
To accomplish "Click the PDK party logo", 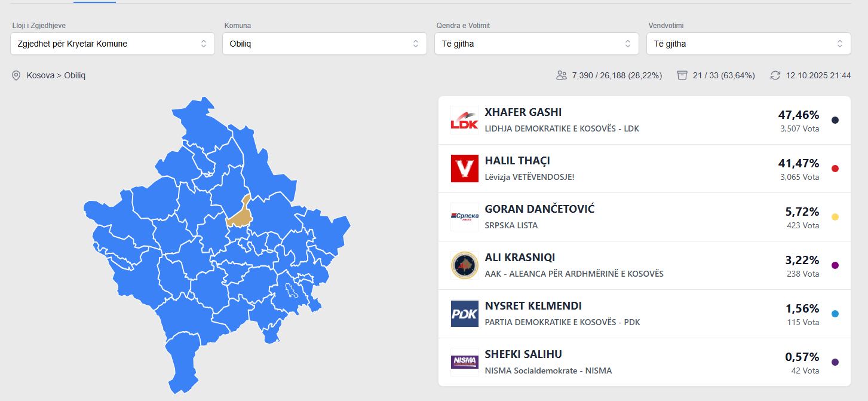I will point(464,314).
